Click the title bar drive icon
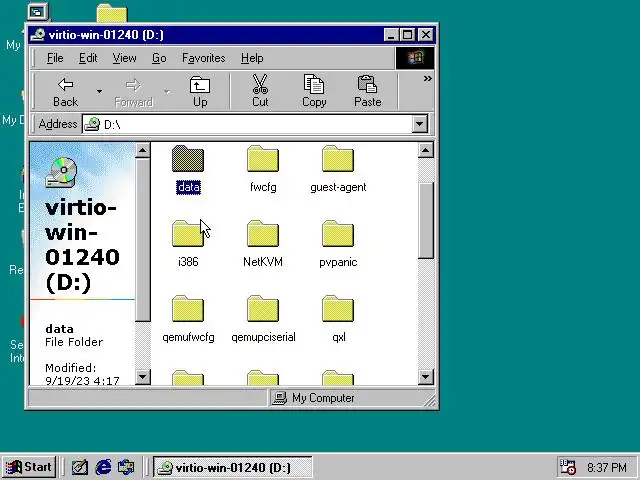 point(38,35)
